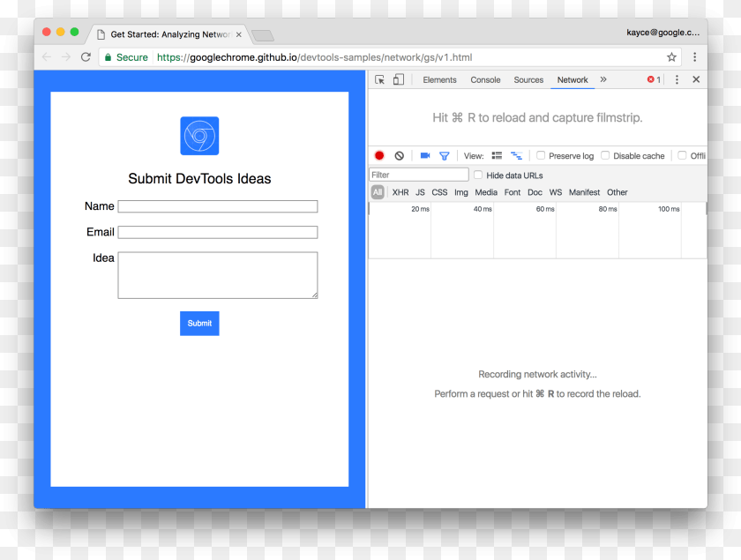
Task: Toggle the waterfall overview view icon
Action: 516,155
